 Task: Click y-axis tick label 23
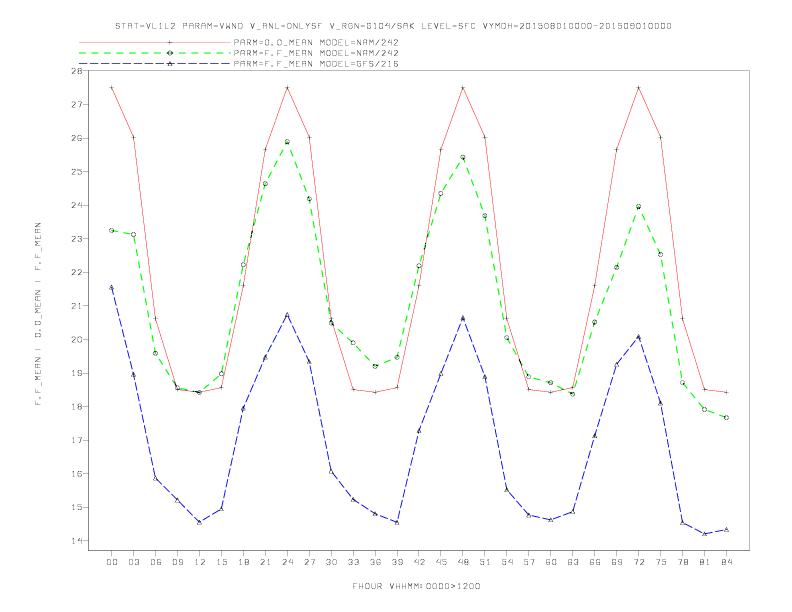[77, 239]
